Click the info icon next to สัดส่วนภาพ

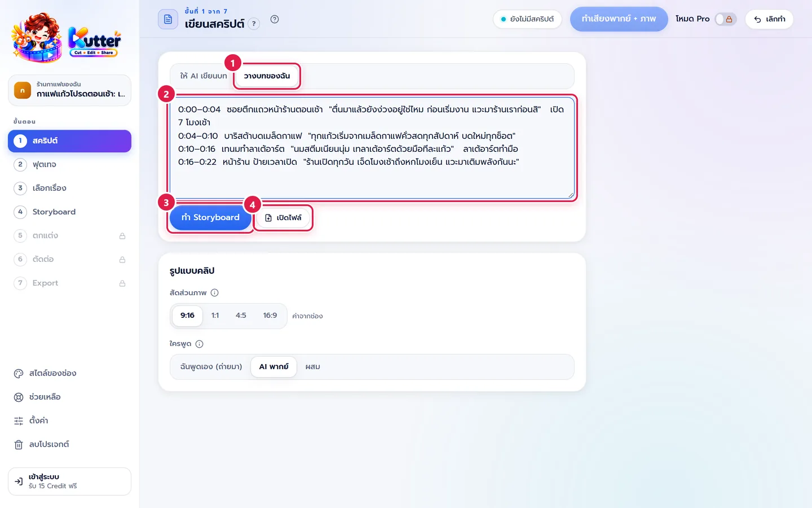214,292
